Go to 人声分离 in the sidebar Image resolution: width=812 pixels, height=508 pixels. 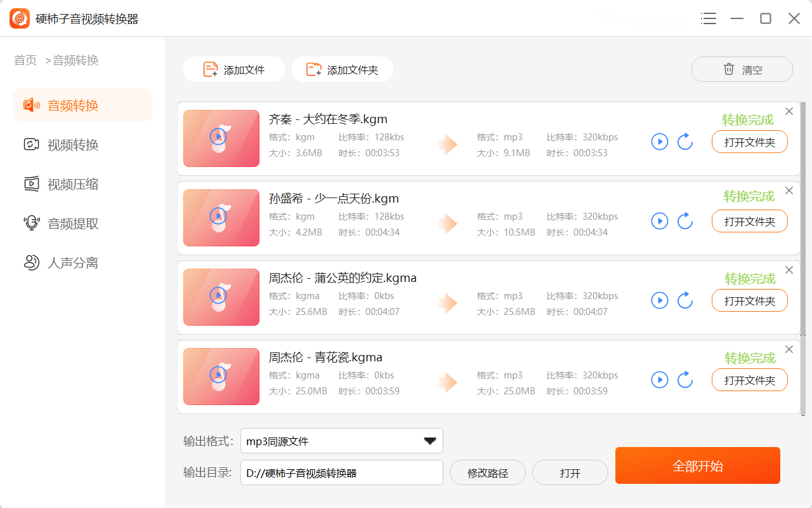pos(73,263)
